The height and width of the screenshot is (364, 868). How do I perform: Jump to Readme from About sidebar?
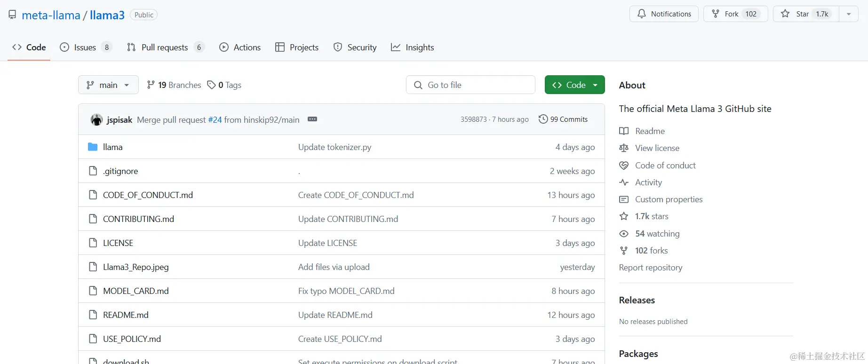(x=642, y=131)
